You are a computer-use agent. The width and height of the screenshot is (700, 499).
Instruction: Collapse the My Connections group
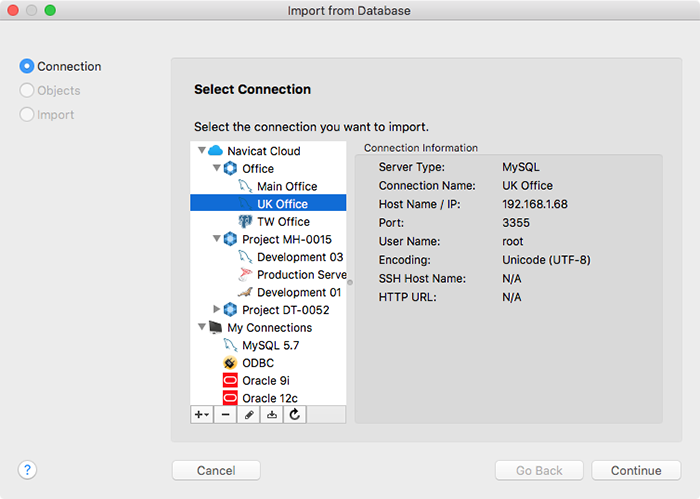(x=202, y=327)
